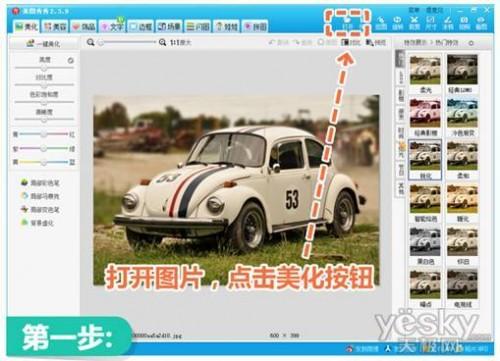The width and height of the screenshot is (500, 361).
Task: Select the LOMO vertical effects tab
Action: [400, 77]
